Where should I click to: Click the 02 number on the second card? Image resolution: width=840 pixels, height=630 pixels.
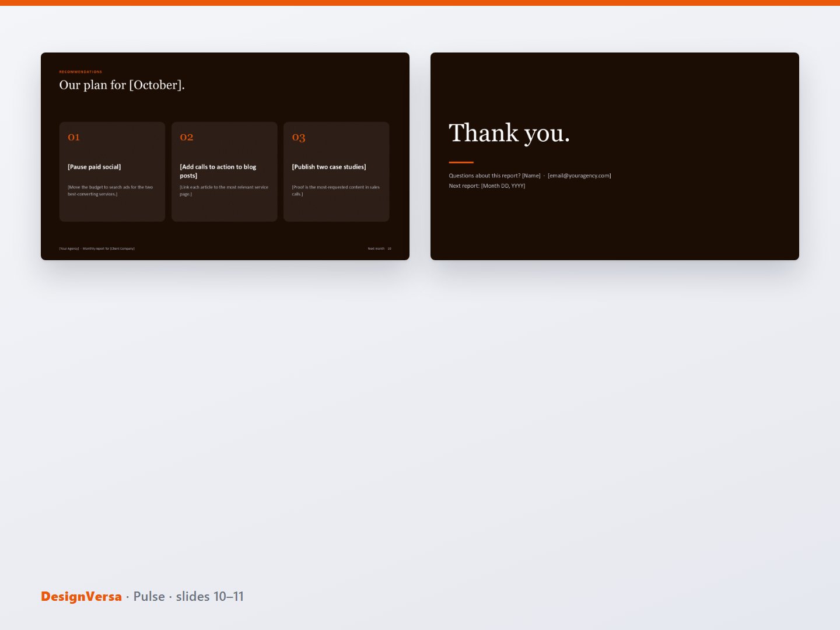tap(186, 137)
